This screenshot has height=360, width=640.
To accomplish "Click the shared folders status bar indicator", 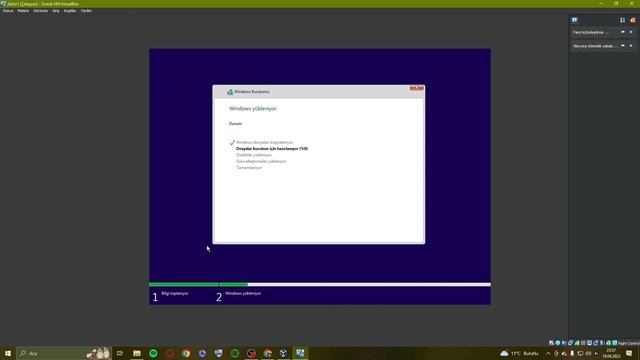I will pos(583,343).
